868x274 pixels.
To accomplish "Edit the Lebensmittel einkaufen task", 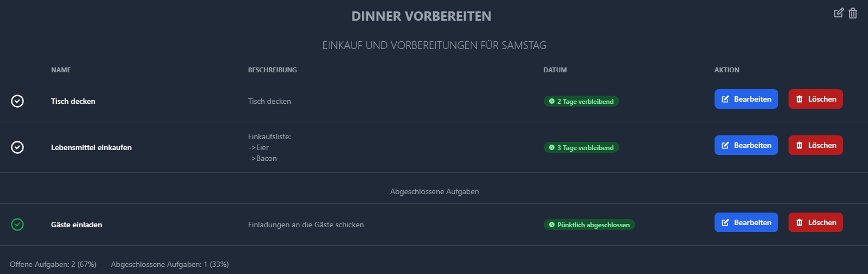I will tap(746, 145).
